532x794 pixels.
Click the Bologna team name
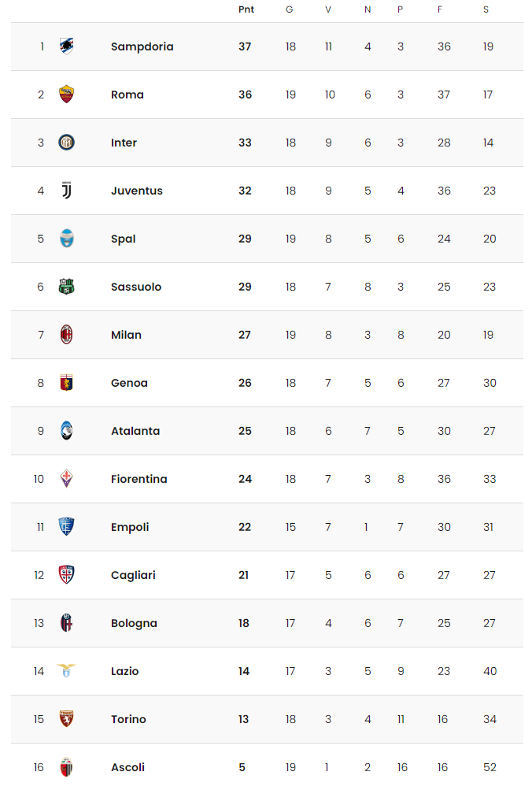tap(134, 623)
